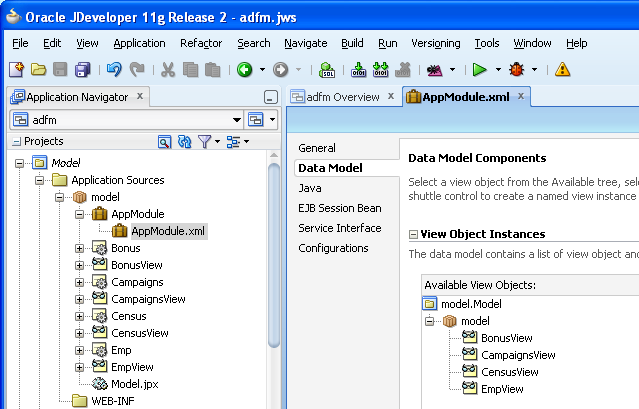Open the Service Interface section
This screenshot has width=639, height=409.
tap(339, 228)
